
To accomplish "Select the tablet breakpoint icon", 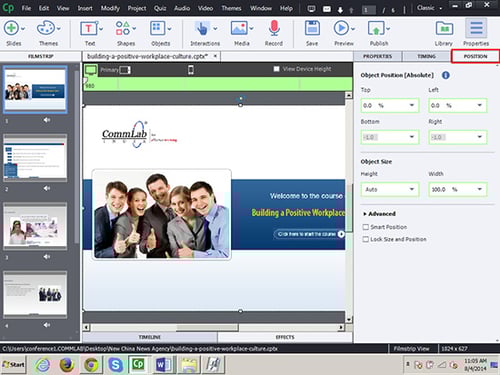I will (125, 70).
